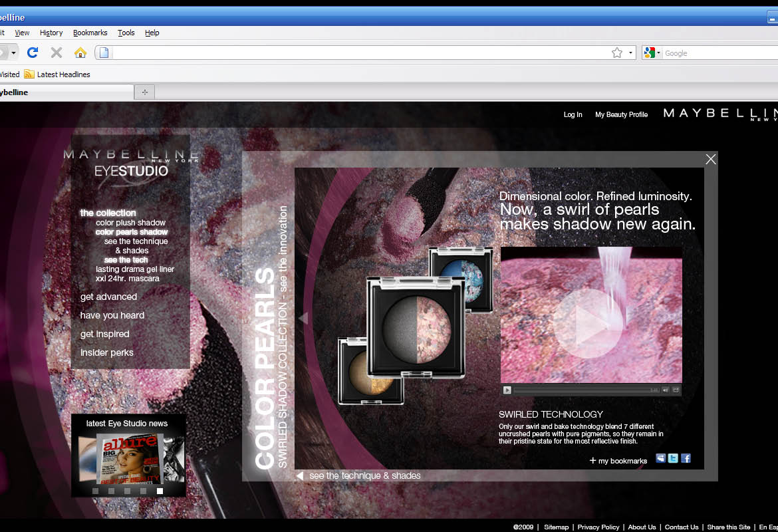Viewport: 778px width, 532px height.
Task: Open the address bar history dropdown
Action: click(630, 53)
